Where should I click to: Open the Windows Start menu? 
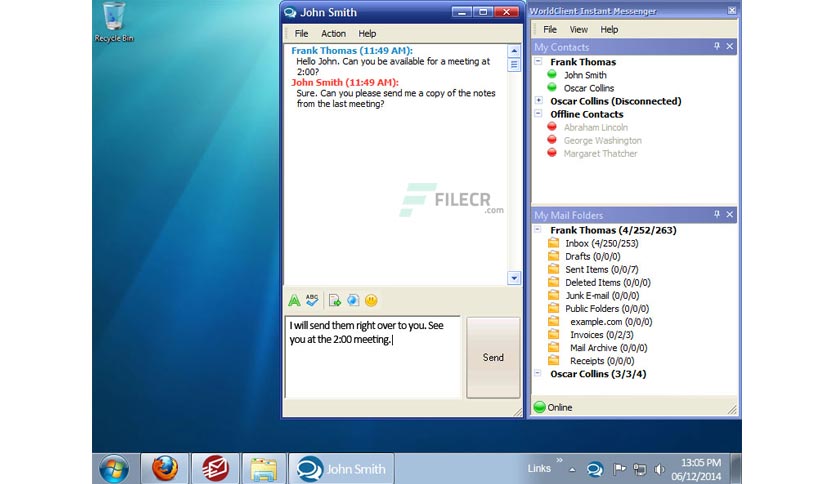(x=114, y=469)
